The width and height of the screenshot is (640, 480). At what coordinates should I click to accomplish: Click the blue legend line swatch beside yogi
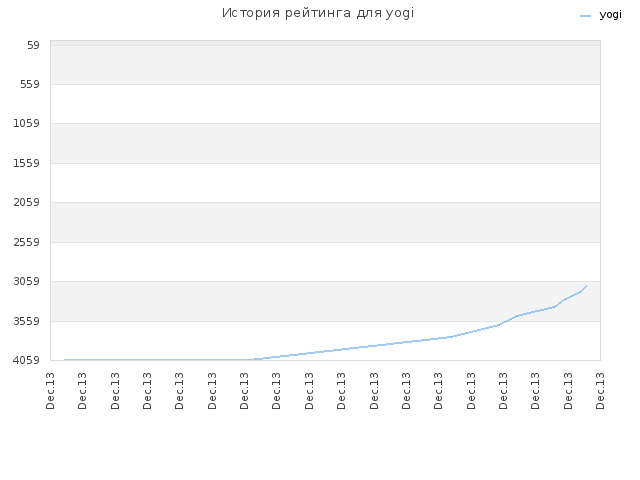click(x=585, y=16)
